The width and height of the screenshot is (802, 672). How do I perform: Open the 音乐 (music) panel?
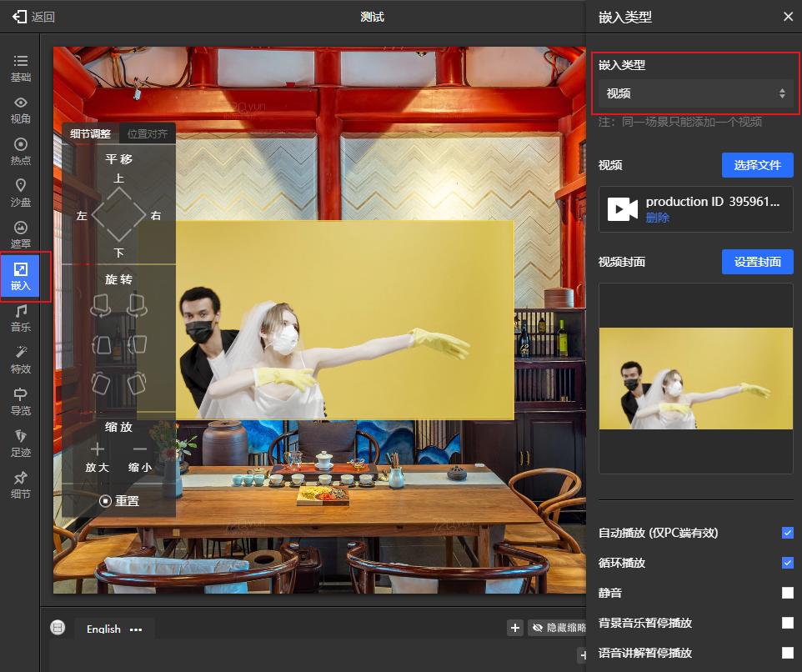tap(20, 318)
